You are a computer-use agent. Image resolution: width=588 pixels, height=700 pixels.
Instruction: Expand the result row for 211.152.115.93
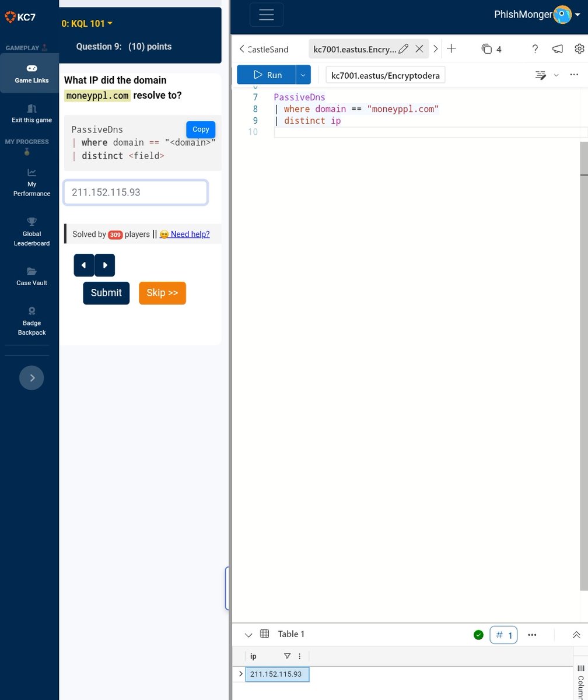coord(240,673)
